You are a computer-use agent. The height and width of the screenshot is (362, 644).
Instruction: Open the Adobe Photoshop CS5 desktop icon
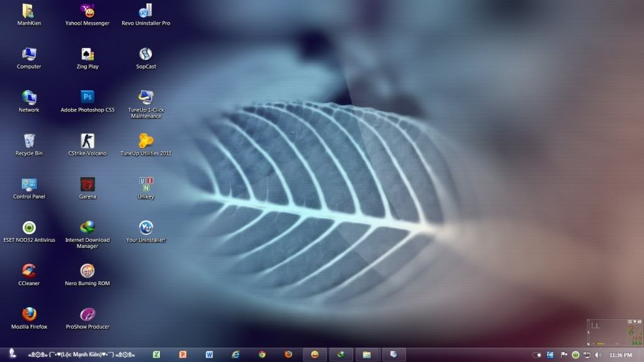(87, 101)
